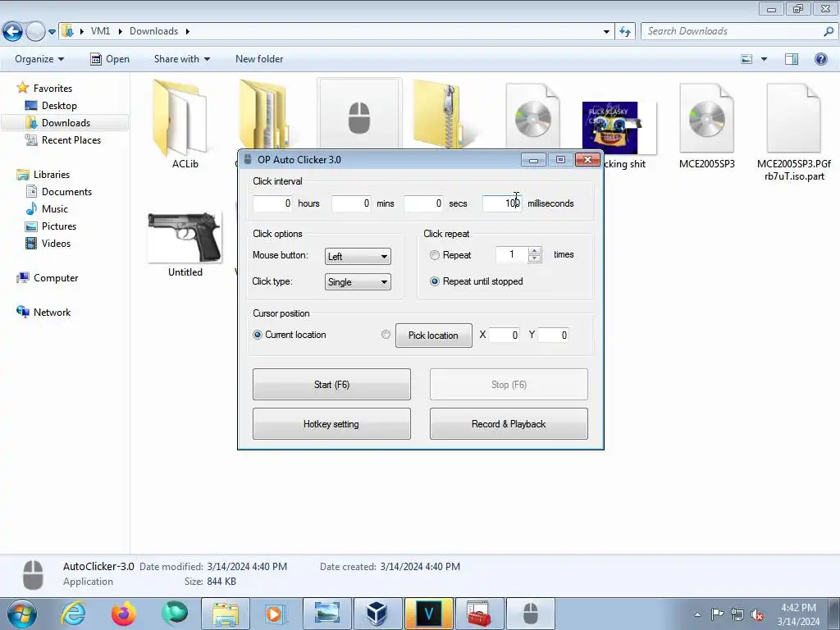Switch to Auto Clicker taskbar mouse icon
Viewport: 840px width, 630px height.
530,614
